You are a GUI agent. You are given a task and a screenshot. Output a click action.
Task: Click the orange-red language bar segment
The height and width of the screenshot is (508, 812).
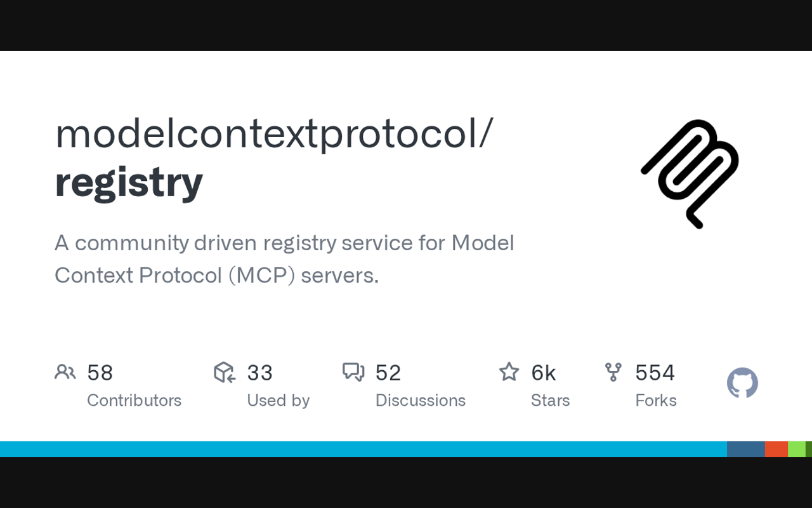click(x=776, y=449)
